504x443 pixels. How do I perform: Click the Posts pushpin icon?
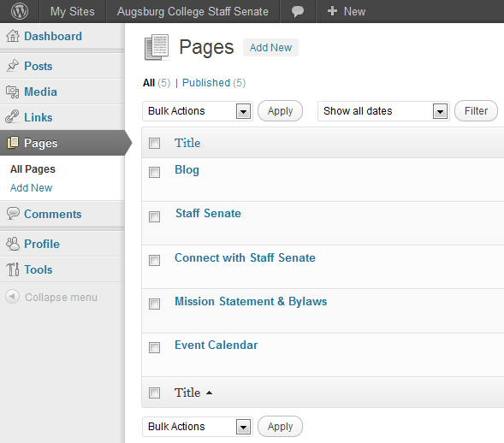pyautogui.click(x=13, y=66)
